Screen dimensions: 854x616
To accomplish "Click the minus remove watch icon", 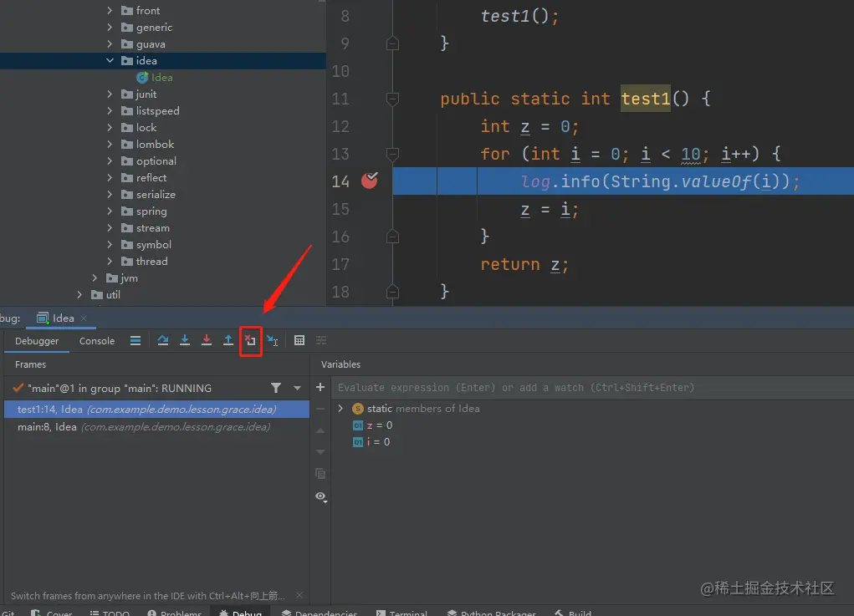I will coord(320,409).
